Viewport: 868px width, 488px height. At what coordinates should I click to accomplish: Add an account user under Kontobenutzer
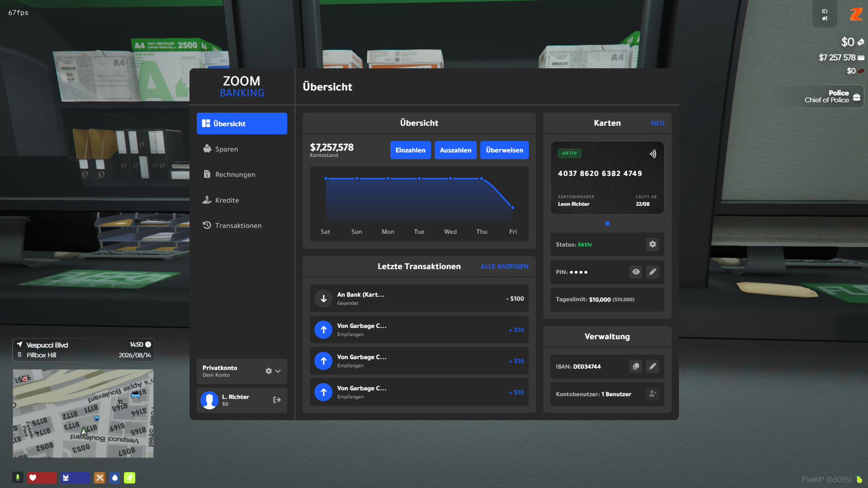point(652,394)
